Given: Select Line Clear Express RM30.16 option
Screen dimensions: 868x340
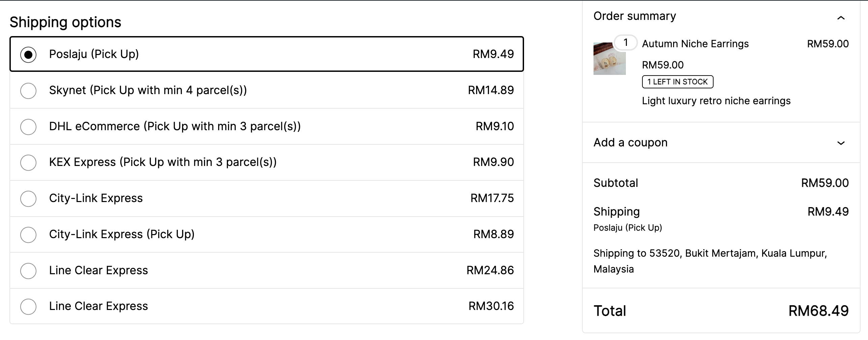Looking at the screenshot, I should click(28, 307).
